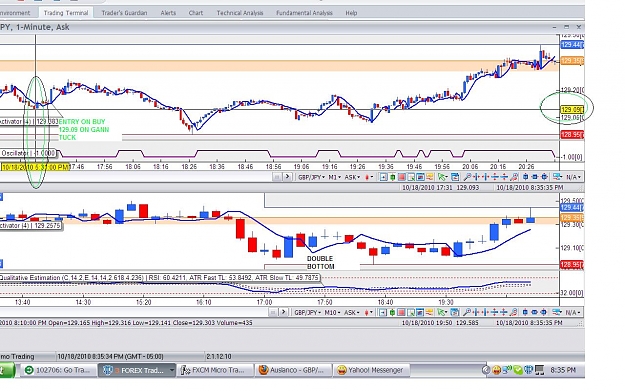The width and height of the screenshot is (625, 391).
Task: Click the forward arrow button in M10 chart toolbar
Action: point(284,312)
